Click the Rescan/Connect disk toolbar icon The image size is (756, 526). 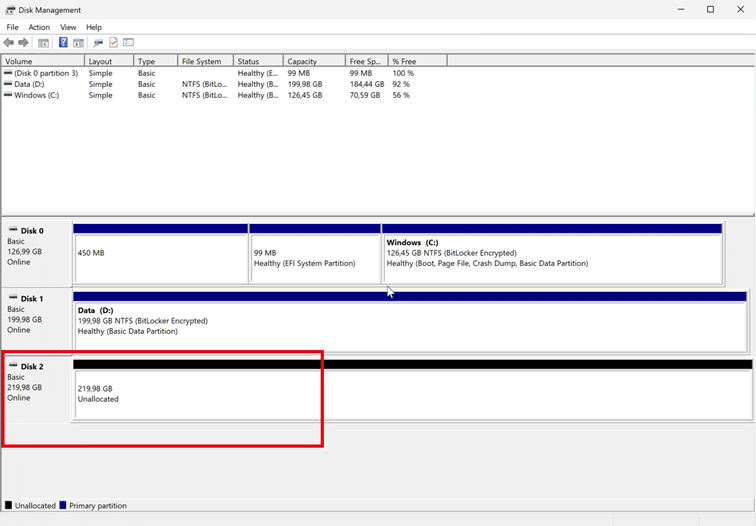click(98, 43)
